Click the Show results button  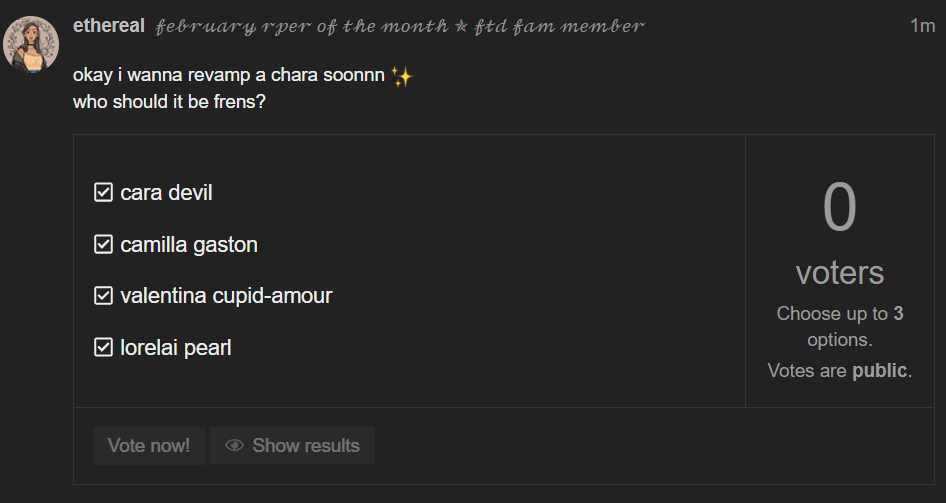tap(292, 446)
